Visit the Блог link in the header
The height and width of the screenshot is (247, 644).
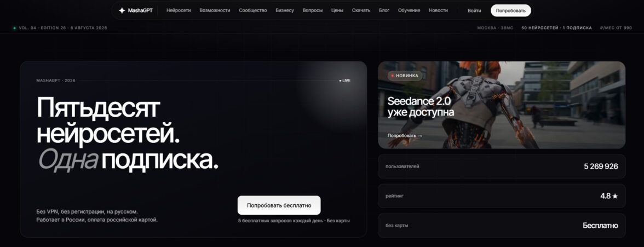click(384, 10)
